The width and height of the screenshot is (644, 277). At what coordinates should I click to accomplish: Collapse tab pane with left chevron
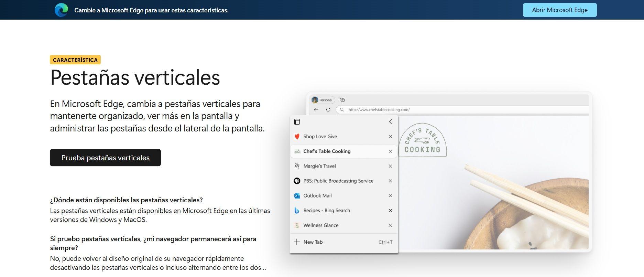point(391,122)
